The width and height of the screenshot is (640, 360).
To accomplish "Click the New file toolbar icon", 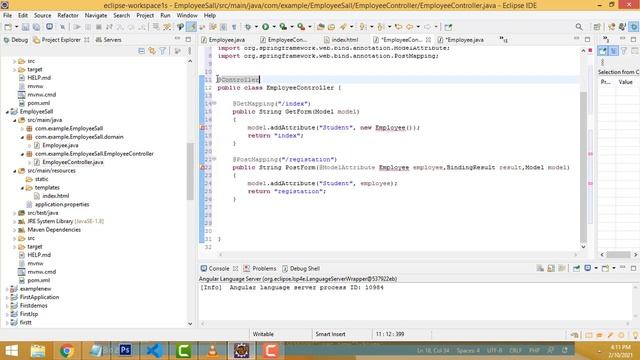I will [8, 27].
